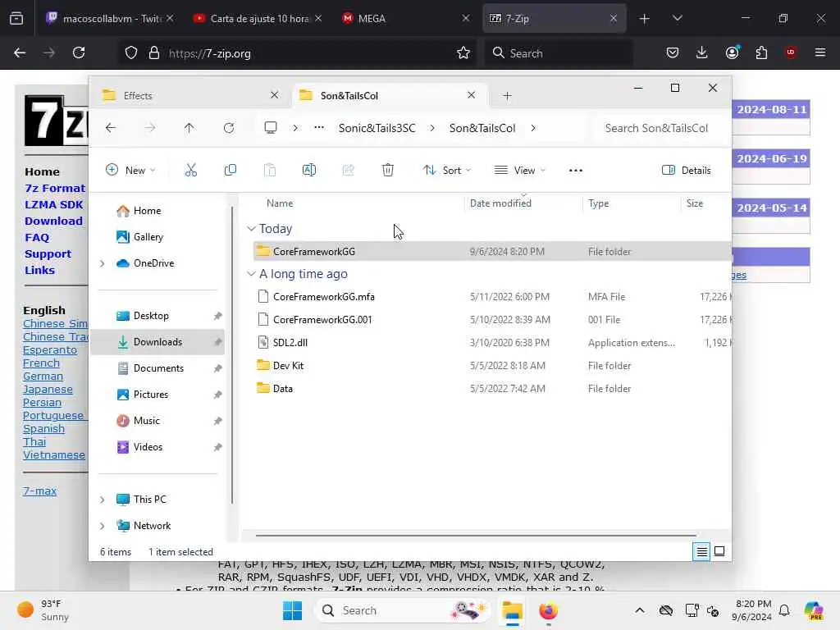840x630 pixels.
Task: Open the Copilot icon in taskbar corner
Action: (813, 610)
